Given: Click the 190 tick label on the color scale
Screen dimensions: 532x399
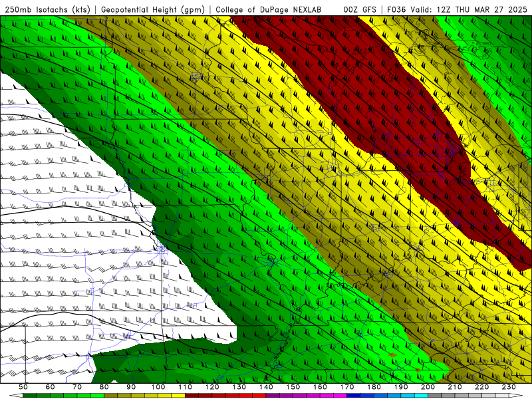Looking at the screenshot, I should (x=401, y=387).
